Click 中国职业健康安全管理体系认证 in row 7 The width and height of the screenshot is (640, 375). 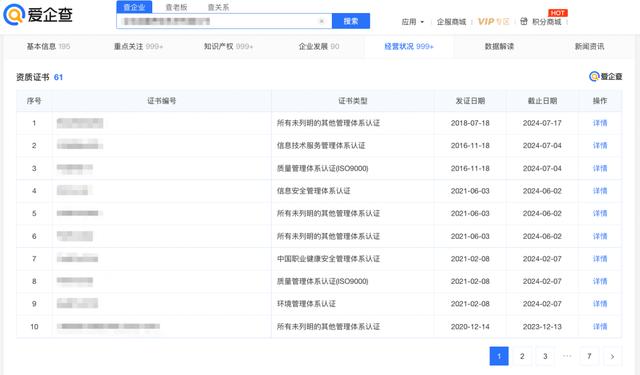tap(329, 258)
